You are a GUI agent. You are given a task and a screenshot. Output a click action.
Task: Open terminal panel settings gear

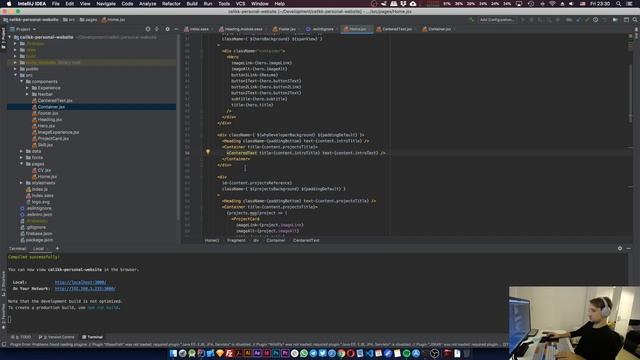pyautogui.click(x=620, y=248)
